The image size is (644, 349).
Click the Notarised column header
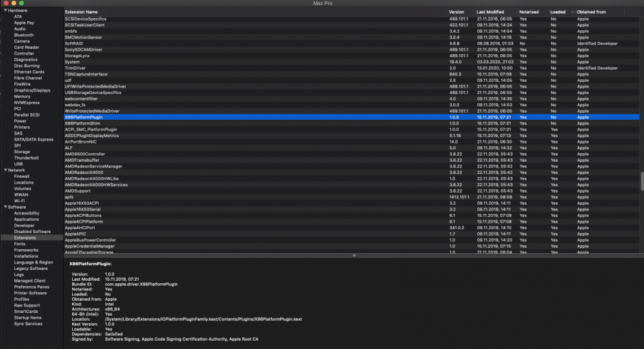pyautogui.click(x=529, y=12)
